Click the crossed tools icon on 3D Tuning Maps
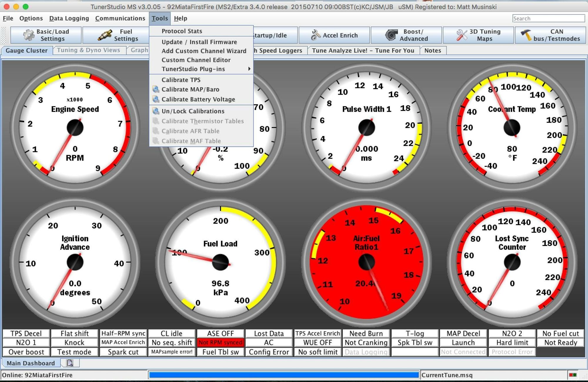Viewport: 588px width, 382px height. click(462, 35)
